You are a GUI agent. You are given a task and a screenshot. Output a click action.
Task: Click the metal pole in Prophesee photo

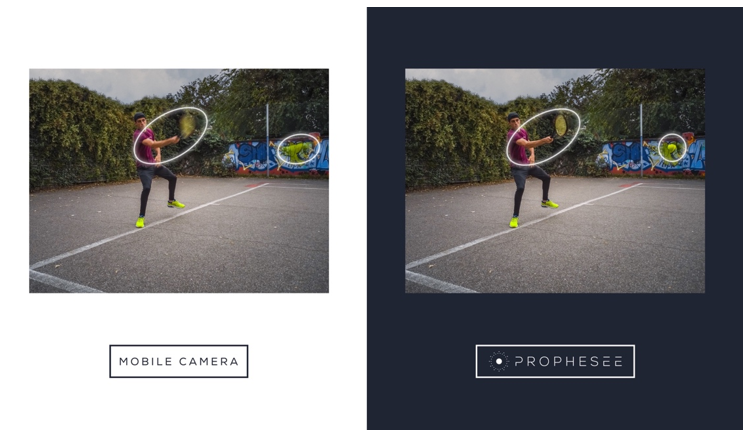(641, 140)
